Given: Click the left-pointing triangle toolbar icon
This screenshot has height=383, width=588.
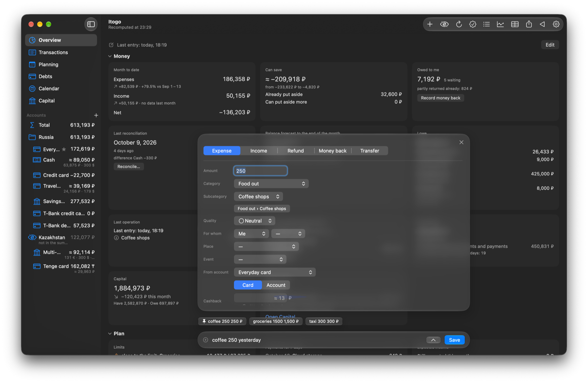Looking at the screenshot, I should click(542, 24).
